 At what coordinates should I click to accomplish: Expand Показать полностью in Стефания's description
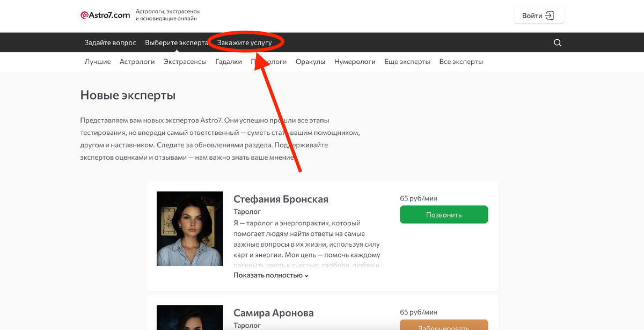(x=271, y=275)
